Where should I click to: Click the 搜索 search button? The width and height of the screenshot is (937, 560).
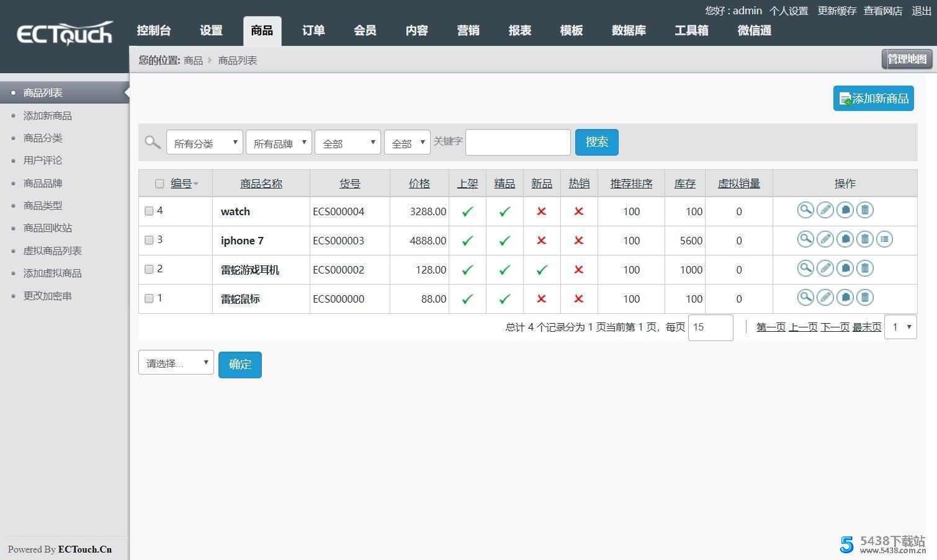pos(596,142)
